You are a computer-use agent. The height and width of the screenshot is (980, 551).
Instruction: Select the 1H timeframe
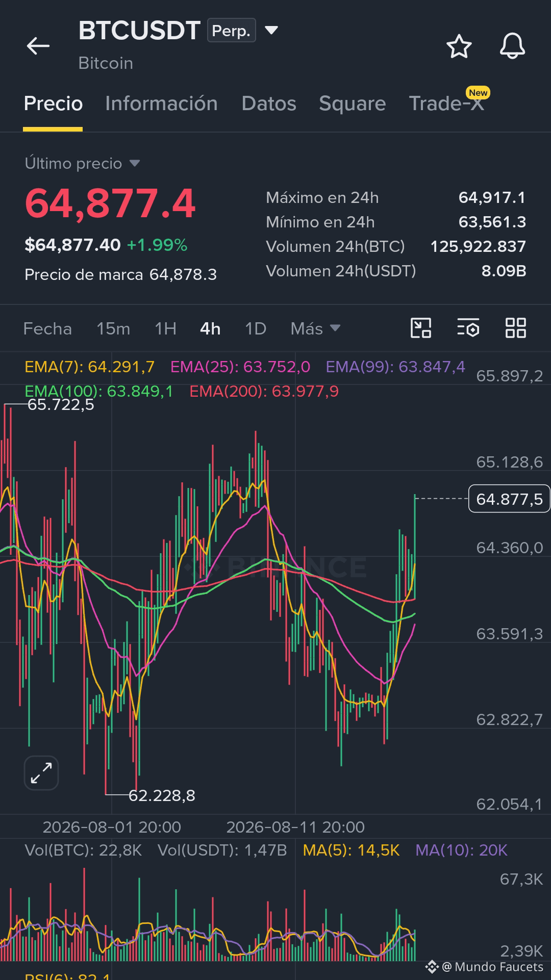click(x=165, y=328)
